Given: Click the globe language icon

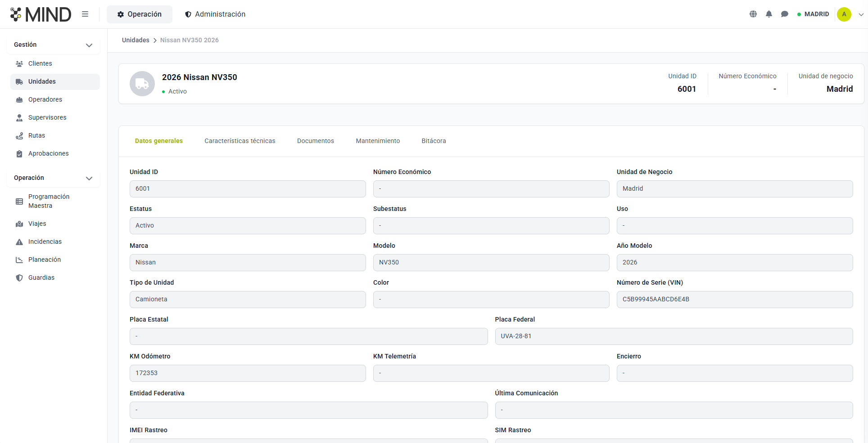Looking at the screenshot, I should tap(753, 14).
